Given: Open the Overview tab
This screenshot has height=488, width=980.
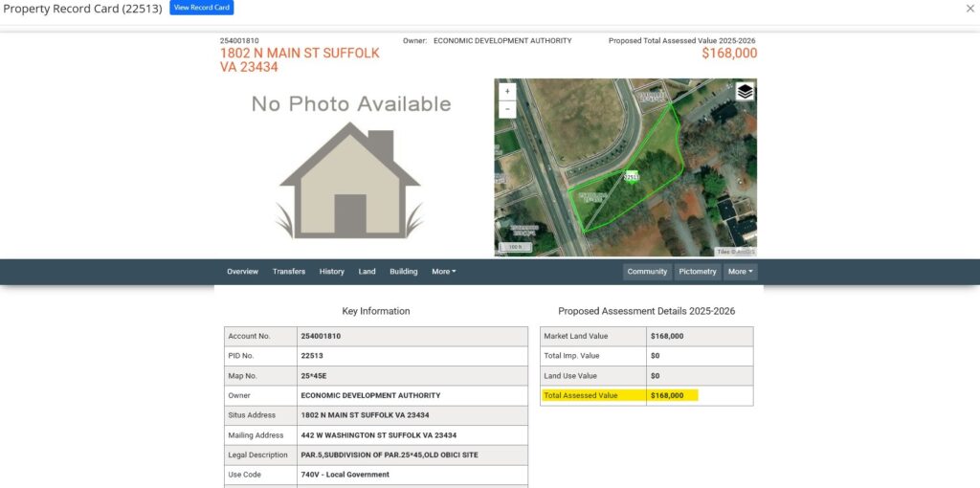Looking at the screenshot, I should (242, 272).
